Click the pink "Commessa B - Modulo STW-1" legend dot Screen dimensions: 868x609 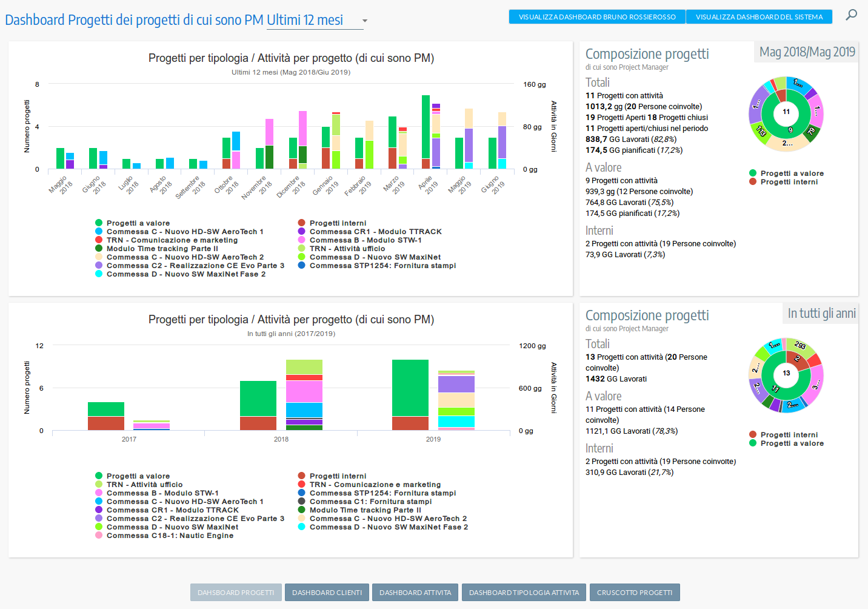click(x=301, y=240)
